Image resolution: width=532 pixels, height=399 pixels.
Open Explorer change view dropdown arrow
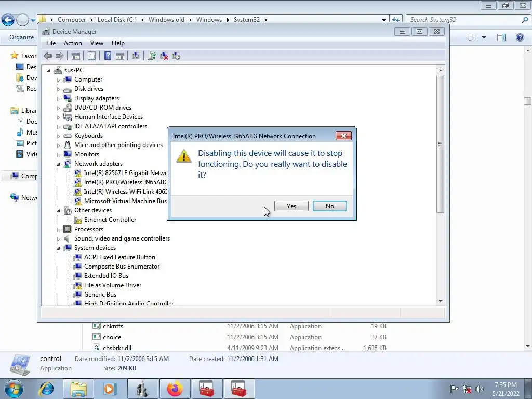click(484, 37)
